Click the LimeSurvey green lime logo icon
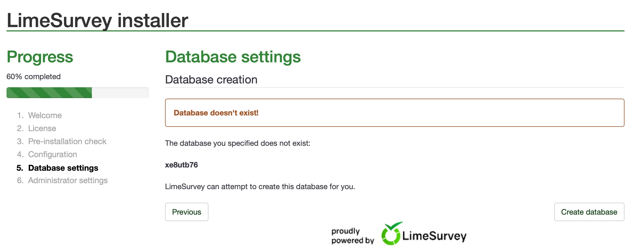This screenshot has height=252, width=644. click(391, 234)
